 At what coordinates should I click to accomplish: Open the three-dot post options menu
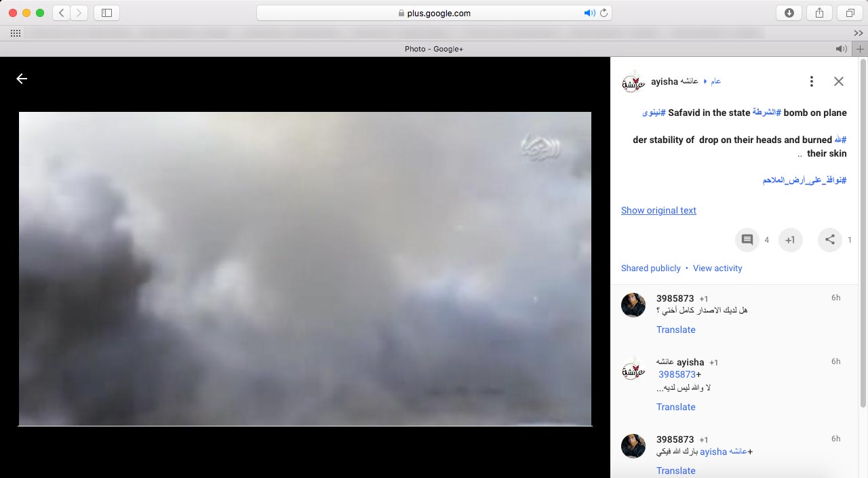pos(811,81)
